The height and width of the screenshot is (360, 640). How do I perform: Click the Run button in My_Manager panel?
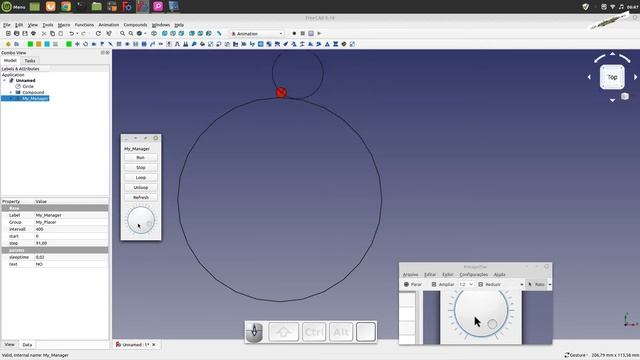[140, 158]
